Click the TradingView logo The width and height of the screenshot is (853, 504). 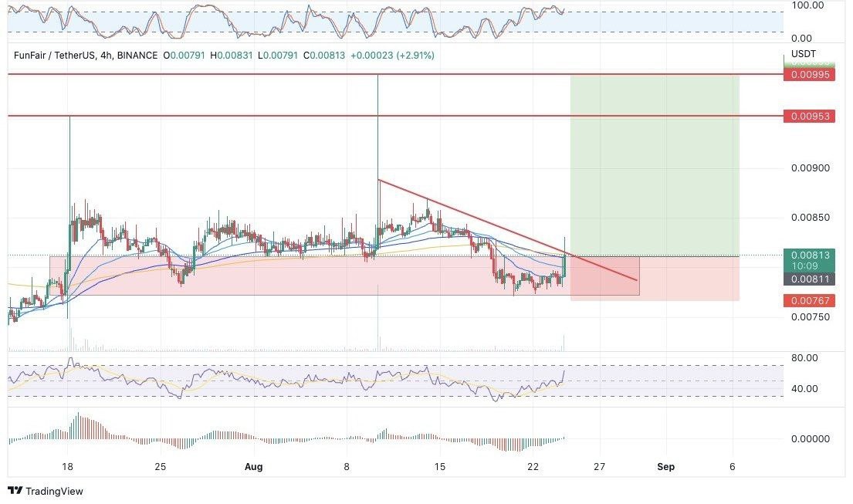pos(46,491)
